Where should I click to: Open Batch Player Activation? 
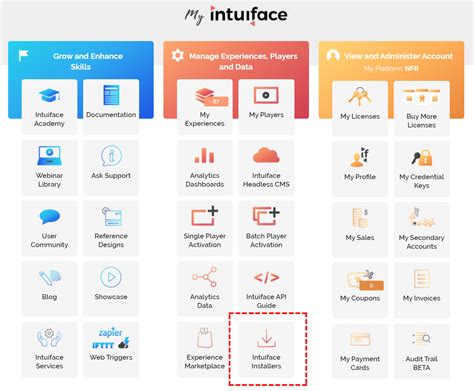tap(266, 228)
